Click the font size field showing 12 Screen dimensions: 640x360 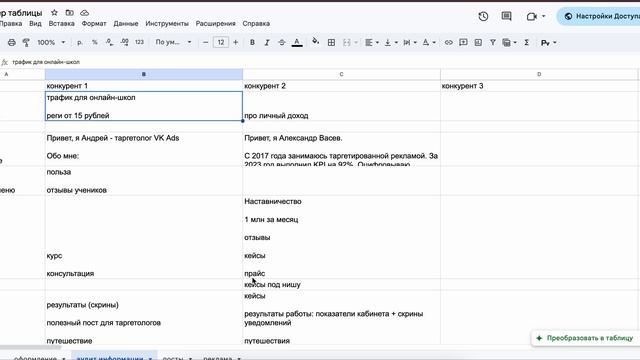pyautogui.click(x=221, y=42)
